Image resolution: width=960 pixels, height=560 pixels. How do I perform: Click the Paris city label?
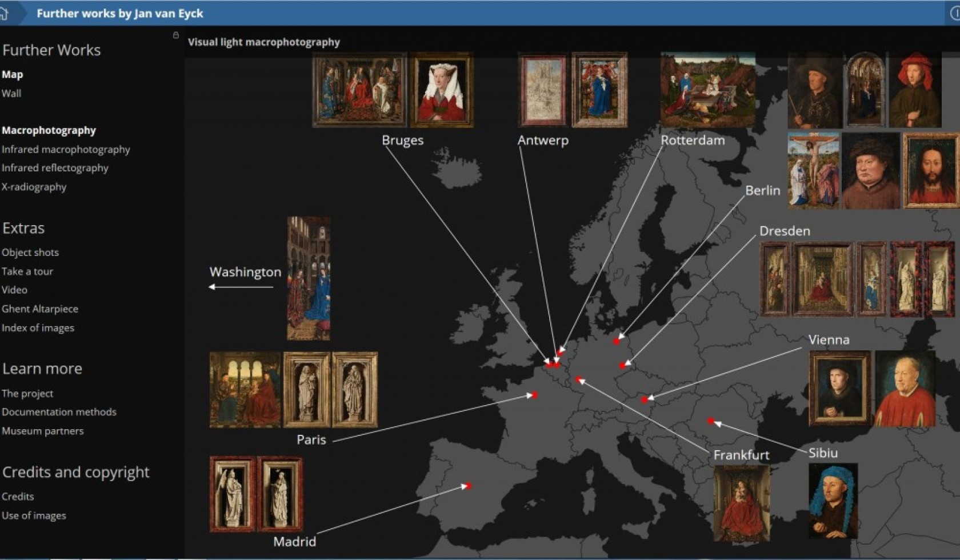[x=311, y=439]
